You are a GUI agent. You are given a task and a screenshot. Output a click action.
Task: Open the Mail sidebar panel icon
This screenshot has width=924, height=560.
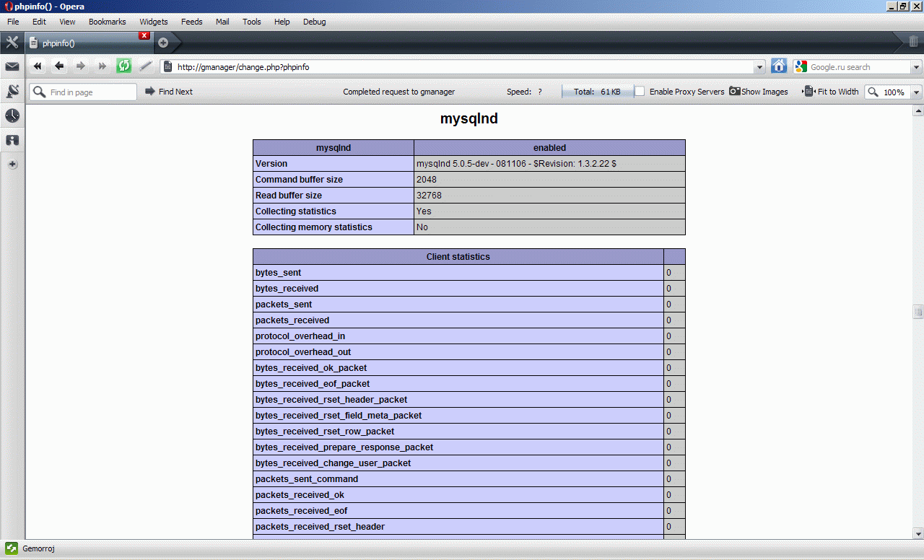[12, 67]
